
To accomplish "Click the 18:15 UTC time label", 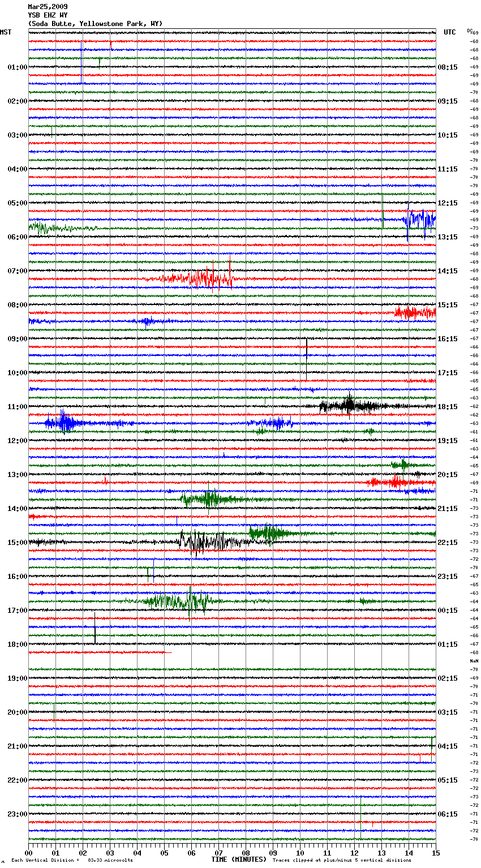I will pyautogui.click(x=448, y=407).
